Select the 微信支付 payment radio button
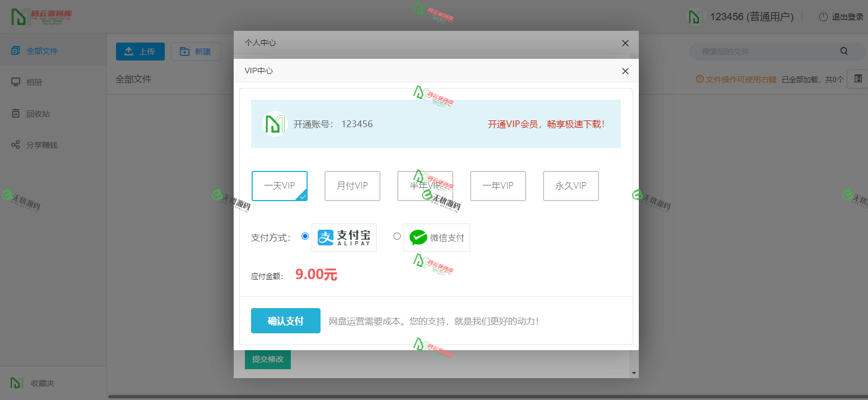Screen dimensions: 868x400 (397, 236)
